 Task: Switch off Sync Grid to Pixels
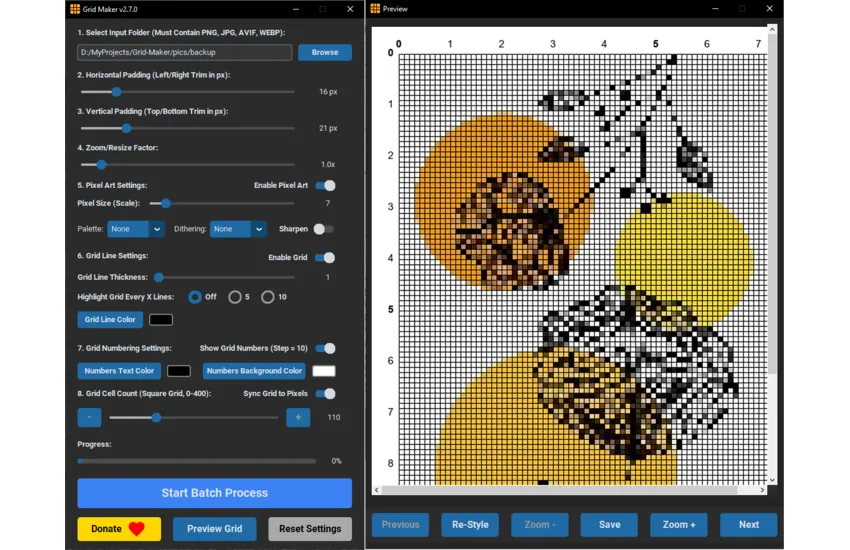(325, 394)
